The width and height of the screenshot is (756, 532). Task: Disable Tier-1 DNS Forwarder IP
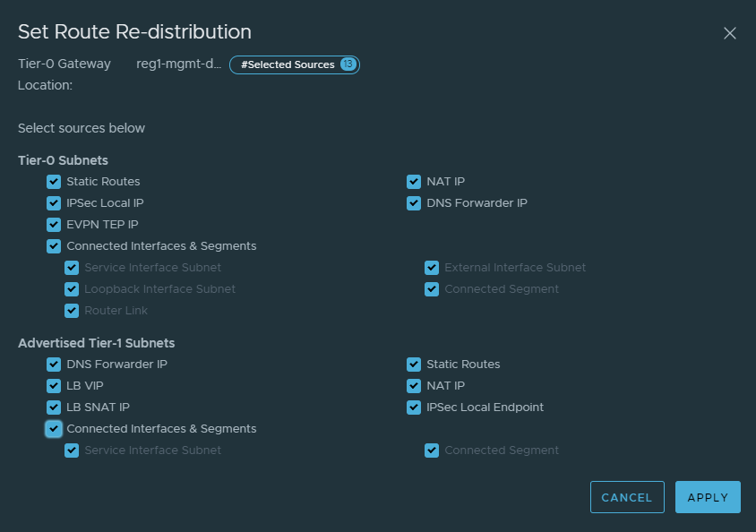pyautogui.click(x=54, y=365)
